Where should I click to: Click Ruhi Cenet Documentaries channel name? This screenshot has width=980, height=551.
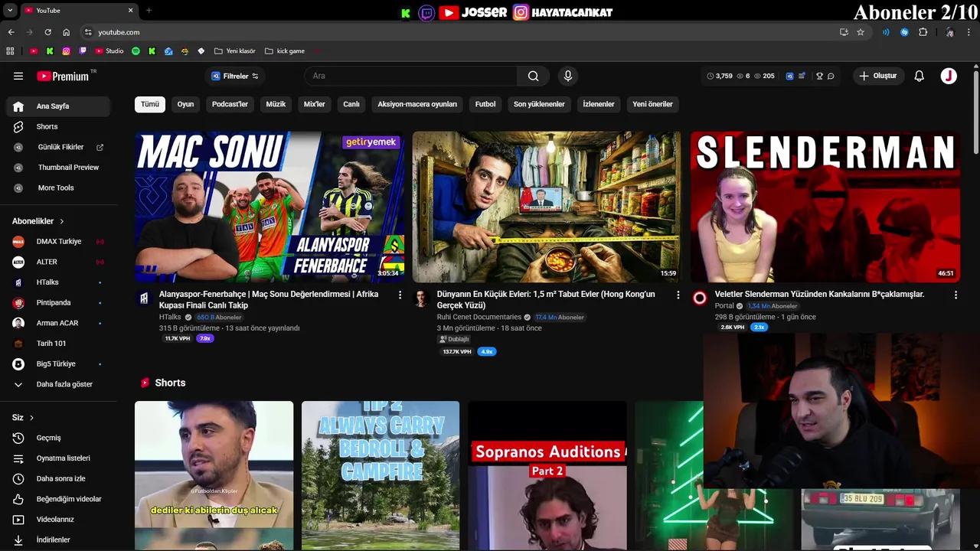click(479, 317)
